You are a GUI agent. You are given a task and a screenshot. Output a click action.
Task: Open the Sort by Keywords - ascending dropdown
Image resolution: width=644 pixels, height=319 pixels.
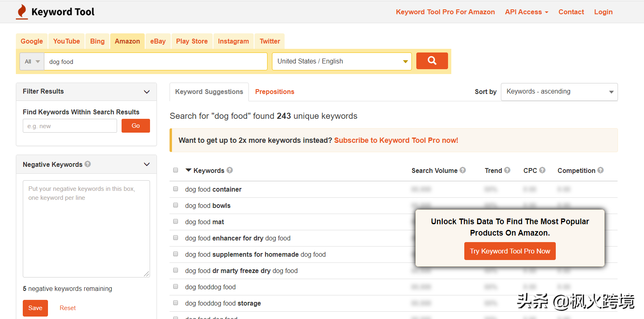pyautogui.click(x=559, y=92)
